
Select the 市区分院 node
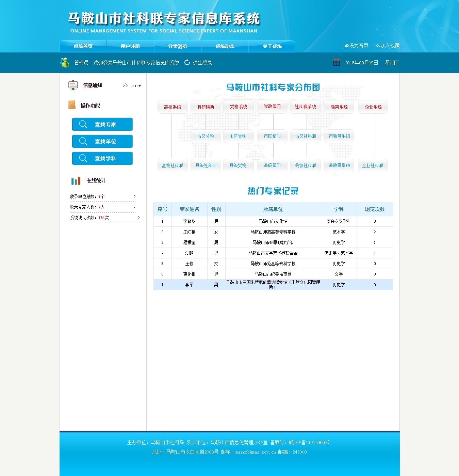206,136
